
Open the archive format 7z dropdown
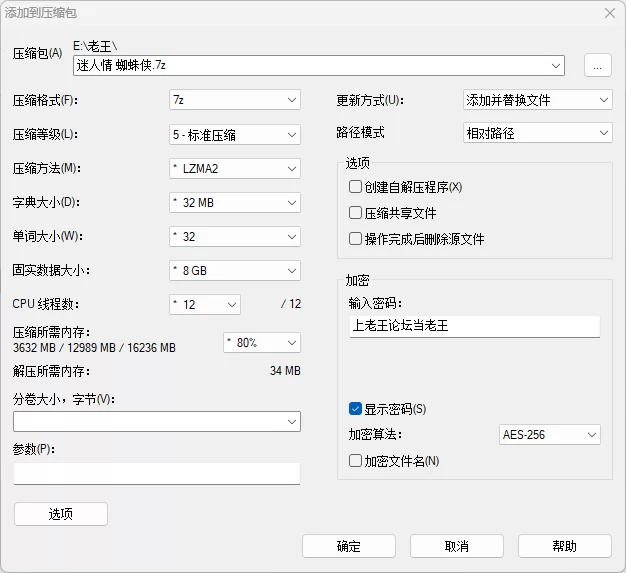(235, 100)
